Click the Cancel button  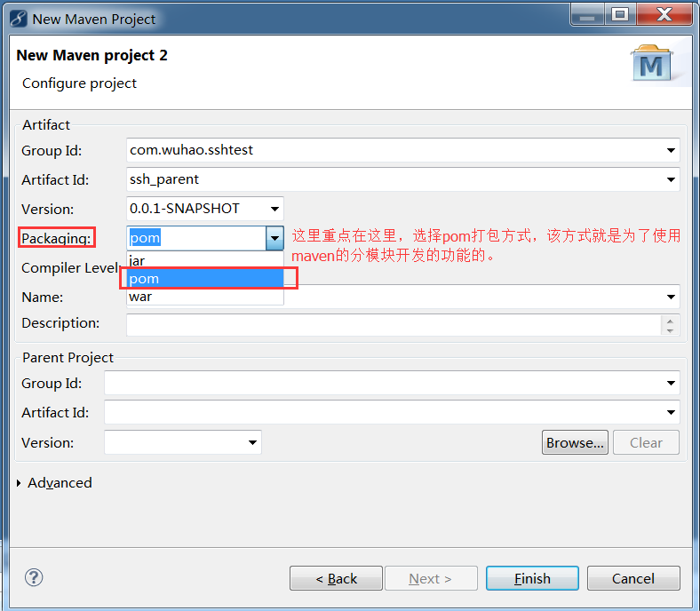click(x=633, y=578)
